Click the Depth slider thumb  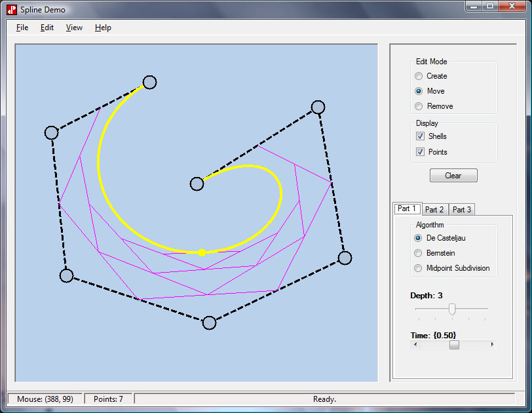point(451,309)
